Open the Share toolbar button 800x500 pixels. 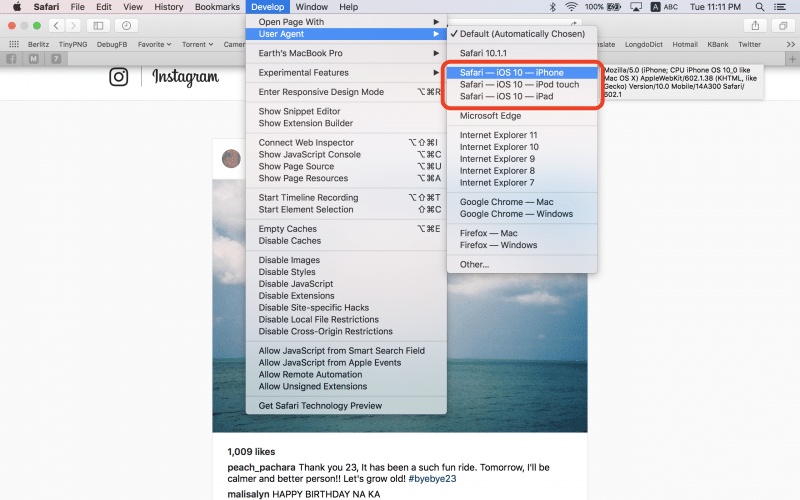[755, 26]
